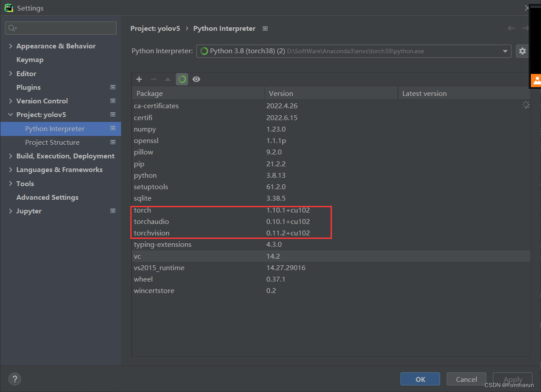Click the Apply button

(x=513, y=379)
